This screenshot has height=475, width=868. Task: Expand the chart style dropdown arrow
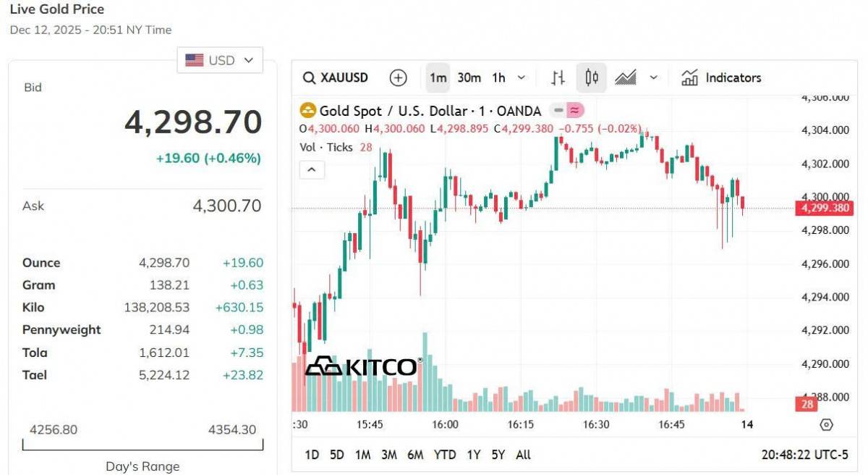coord(654,77)
